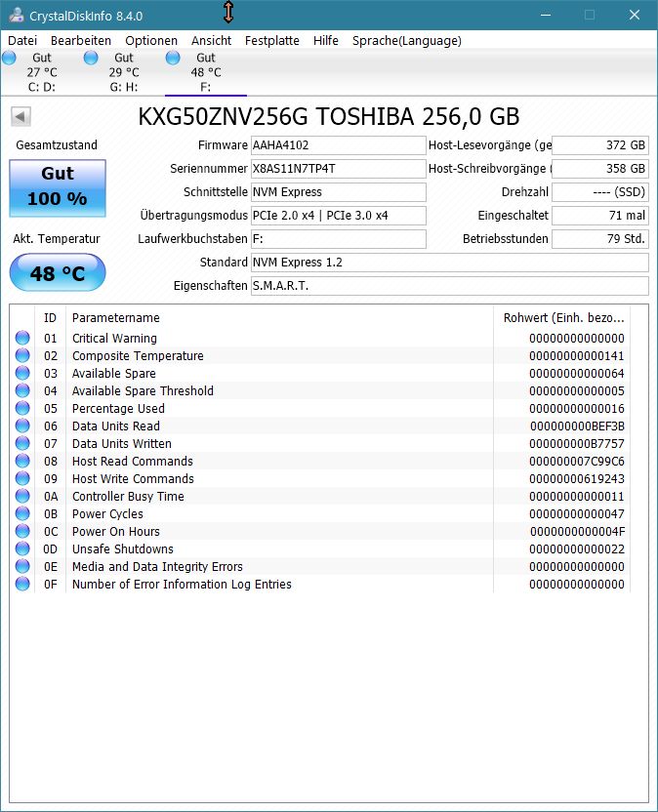Click the Schnittstelle field NVM Express
This screenshot has height=812, width=658.
[x=339, y=192]
